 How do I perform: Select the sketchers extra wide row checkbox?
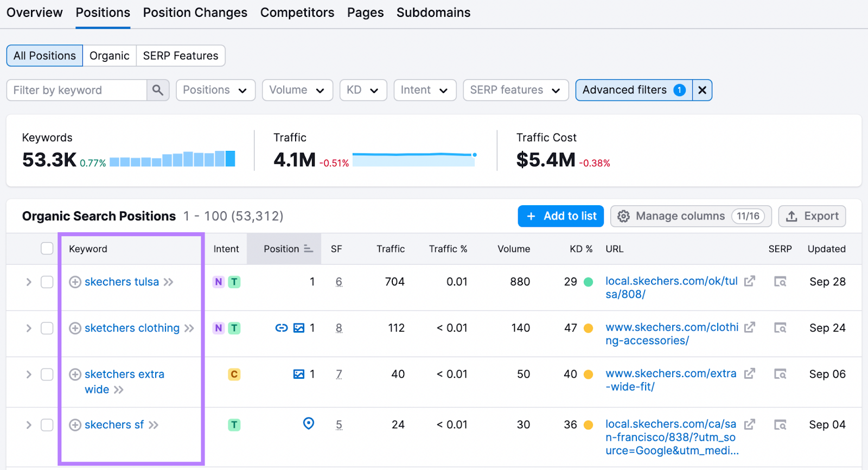coord(47,374)
